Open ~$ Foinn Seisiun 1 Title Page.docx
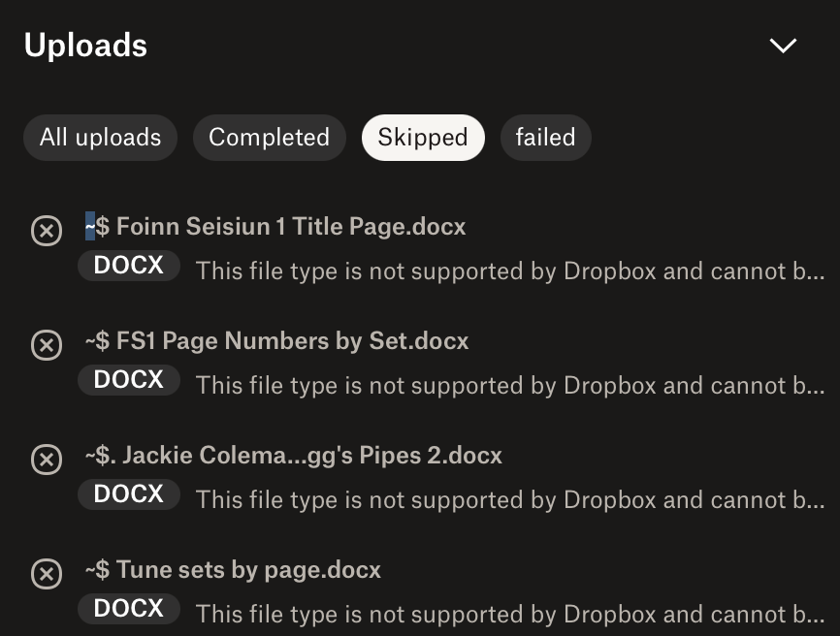Image resolution: width=840 pixels, height=636 pixels. (x=275, y=227)
